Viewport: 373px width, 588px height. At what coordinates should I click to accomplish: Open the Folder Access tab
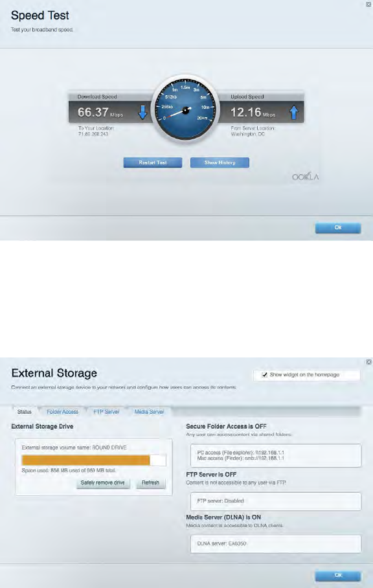[x=62, y=412]
